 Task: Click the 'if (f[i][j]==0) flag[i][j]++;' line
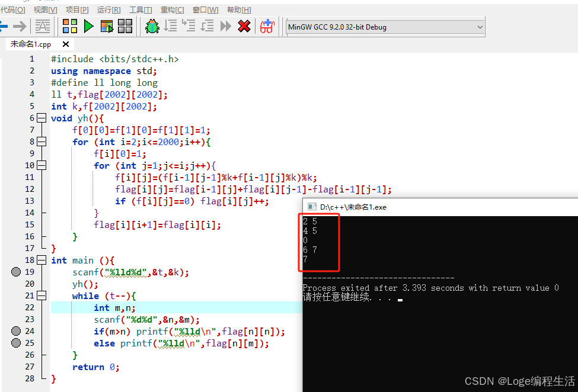point(192,201)
